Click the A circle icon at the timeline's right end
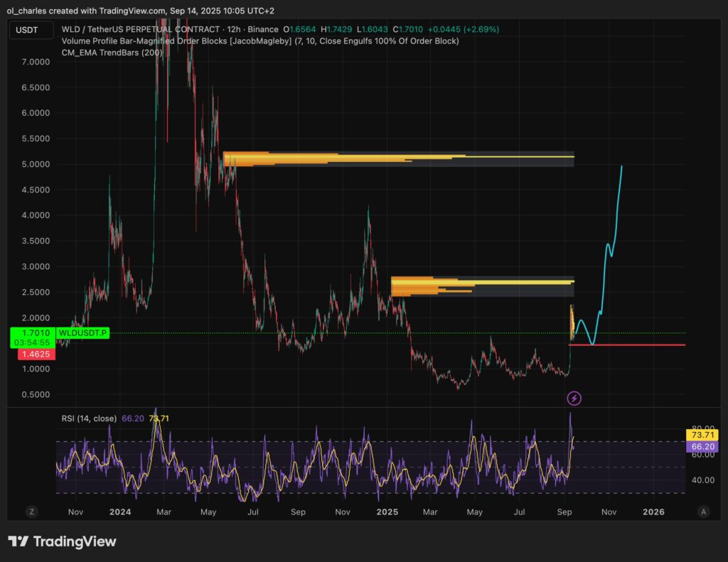 (703, 512)
